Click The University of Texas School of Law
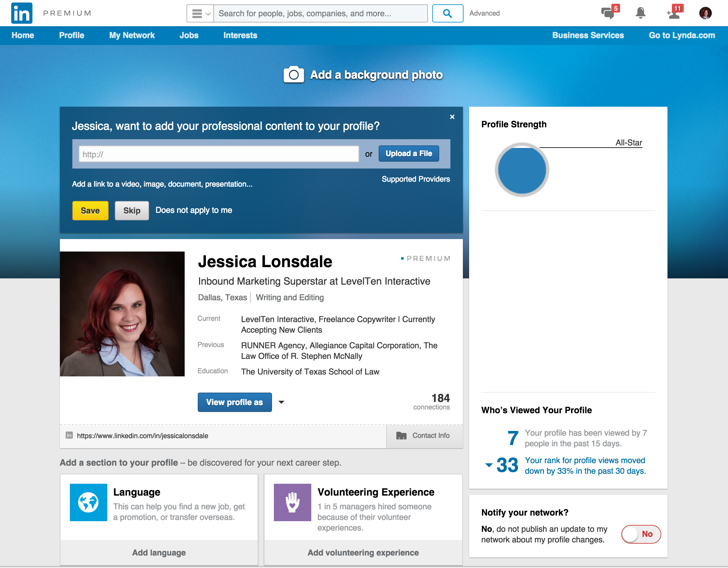The width and height of the screenshot is (728, 568). 310,372
